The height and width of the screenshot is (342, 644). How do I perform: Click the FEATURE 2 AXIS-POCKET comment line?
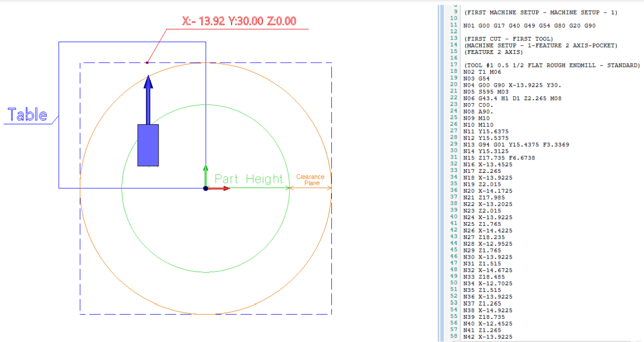tap(541, 45)
